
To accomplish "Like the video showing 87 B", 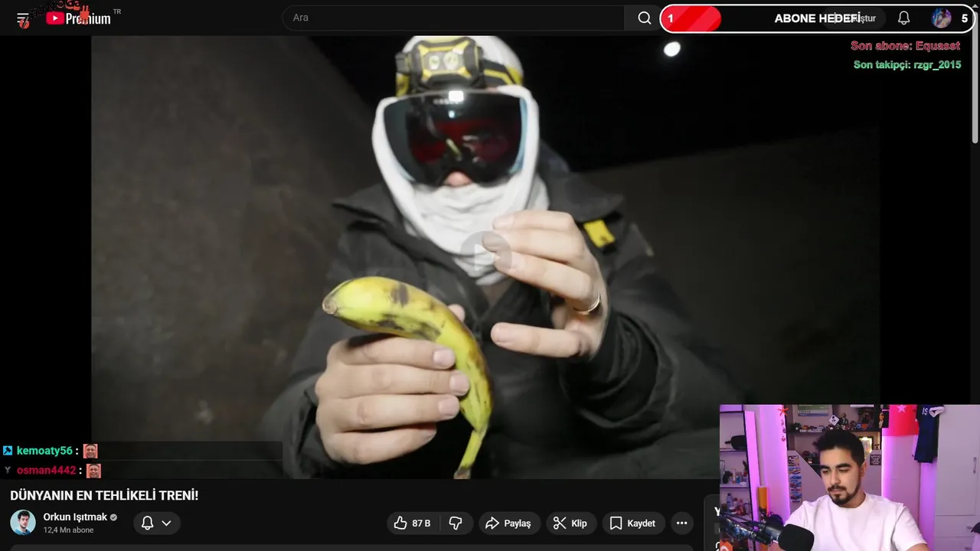I will pyautogui.click(x=413, y=523).
